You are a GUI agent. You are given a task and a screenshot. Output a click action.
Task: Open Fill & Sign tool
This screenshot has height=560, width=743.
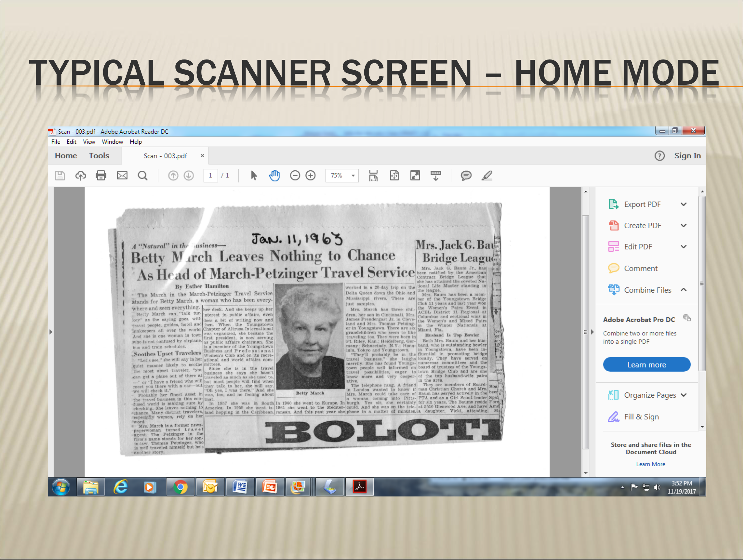coord(634,417)
